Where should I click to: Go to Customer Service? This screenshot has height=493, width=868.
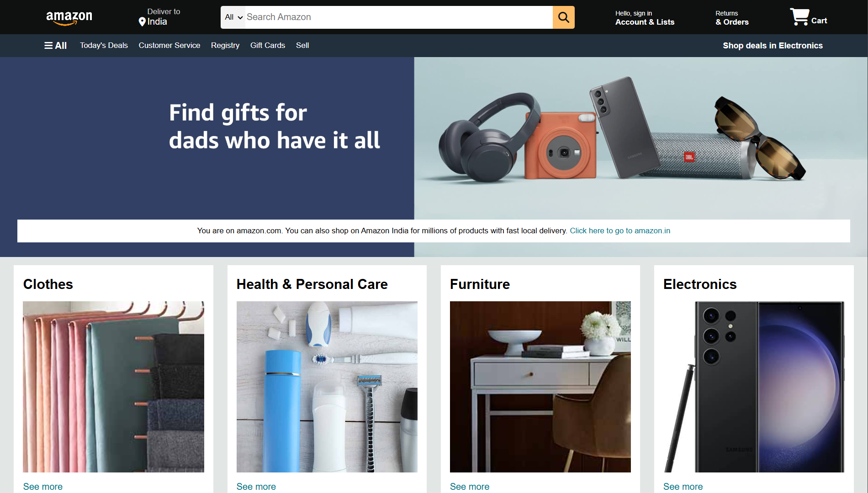[x=169, y=46]
